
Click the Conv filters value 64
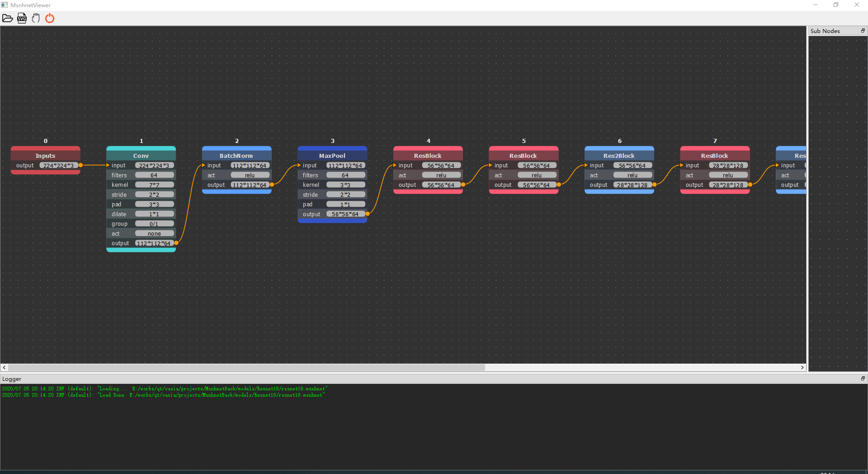pos(154,175)
